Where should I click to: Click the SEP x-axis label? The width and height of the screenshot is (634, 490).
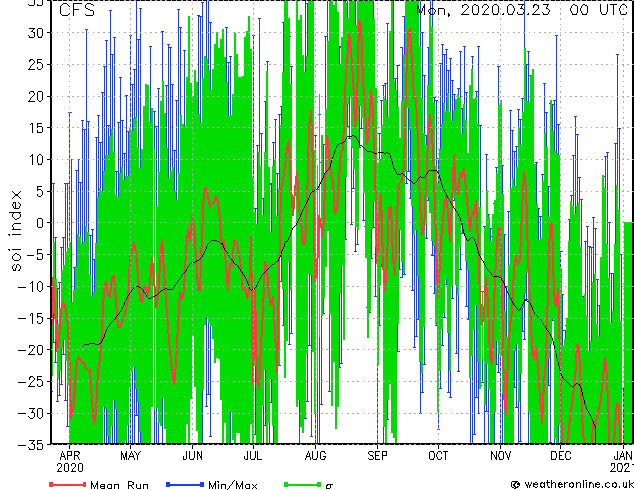point(377,456)
